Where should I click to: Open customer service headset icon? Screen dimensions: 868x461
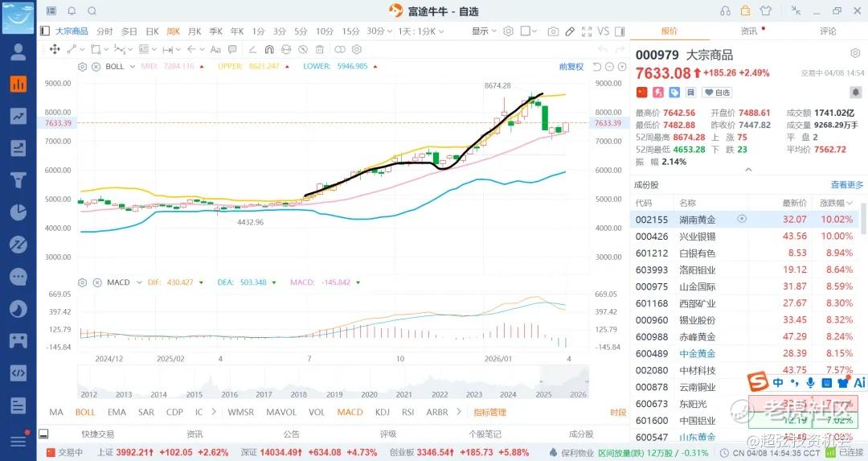[x=725, y=11]
